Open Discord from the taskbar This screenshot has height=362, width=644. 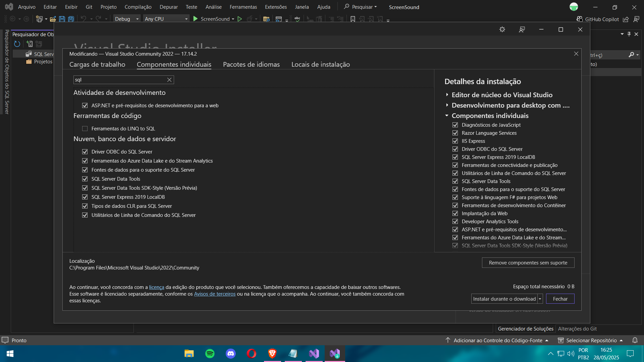(231, 354)
